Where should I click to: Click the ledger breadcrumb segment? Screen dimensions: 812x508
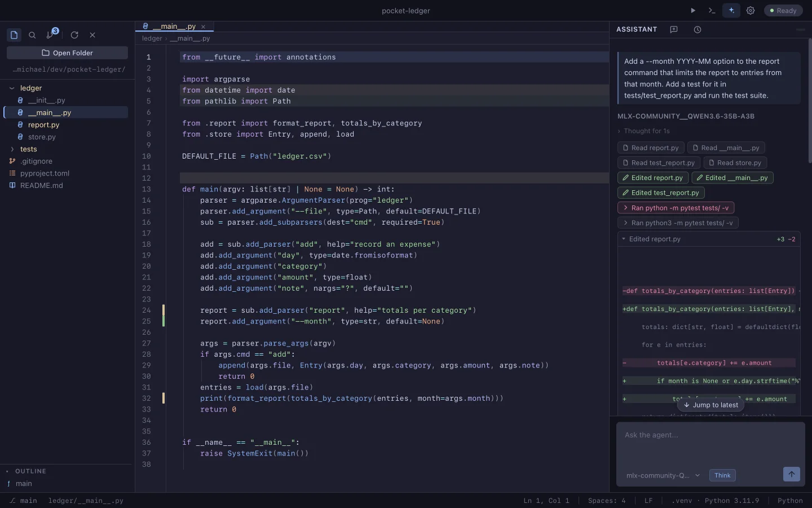(152, 38)
